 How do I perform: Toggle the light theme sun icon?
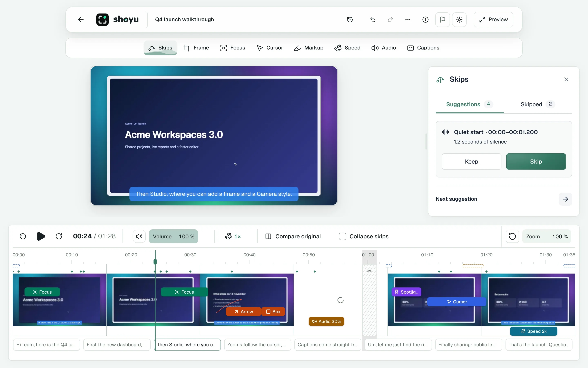point(459,19)
